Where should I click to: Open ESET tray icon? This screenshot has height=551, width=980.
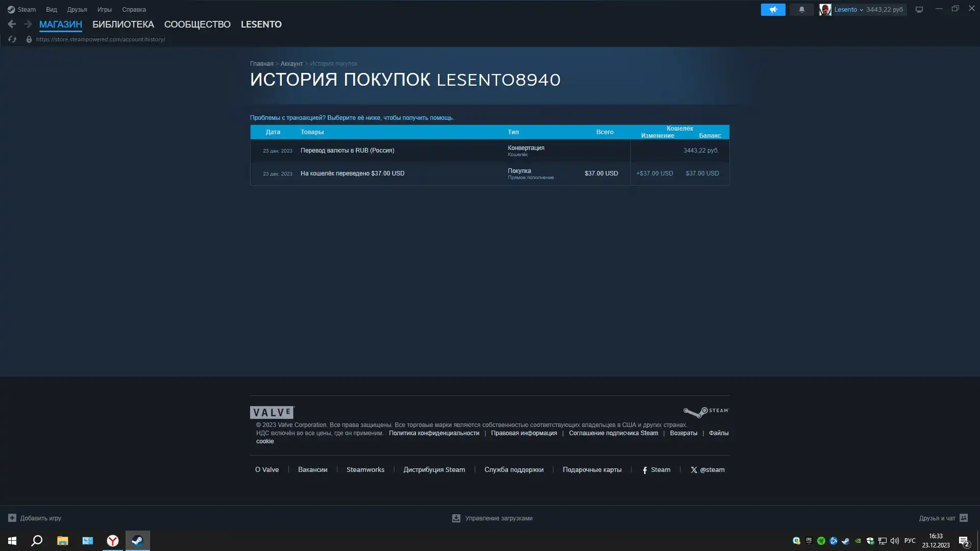(x=796, y=541)
